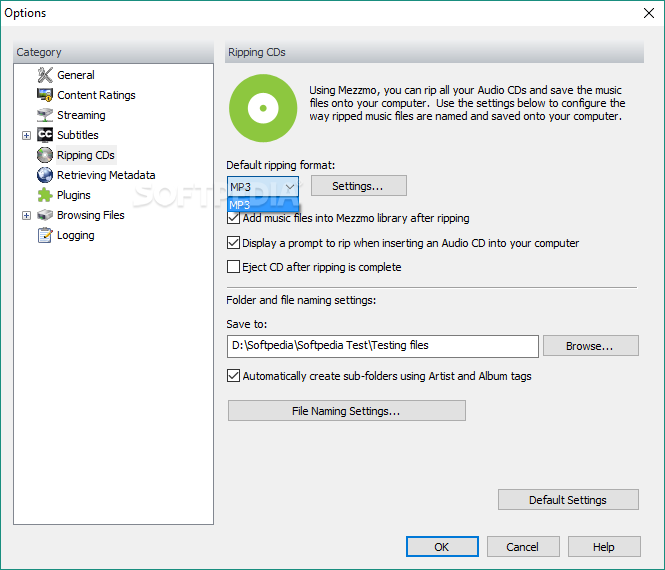The height and width of the screenshot is (570, 665).
Task: Click the Plugins puzzle piece icon
Action: [45, 195]
